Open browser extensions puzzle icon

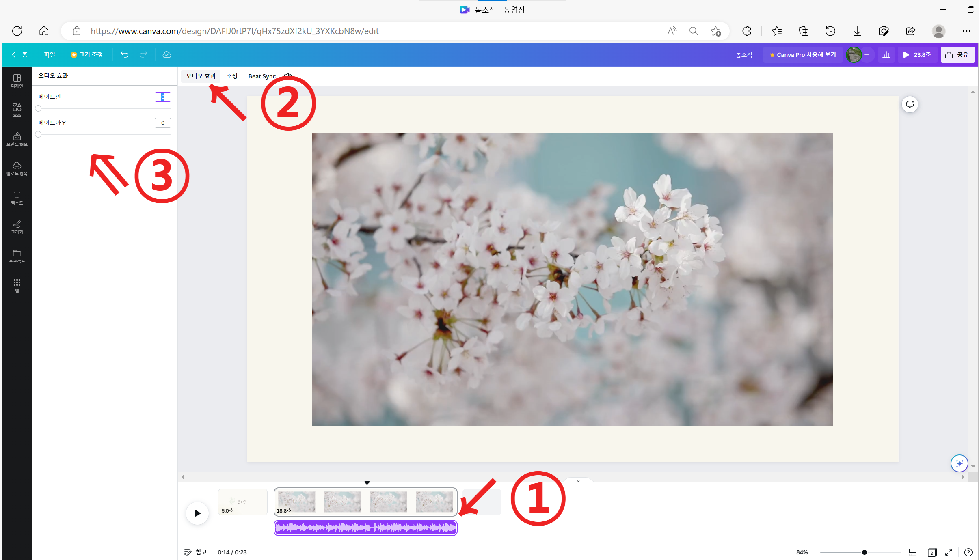[x=747, y=31]
